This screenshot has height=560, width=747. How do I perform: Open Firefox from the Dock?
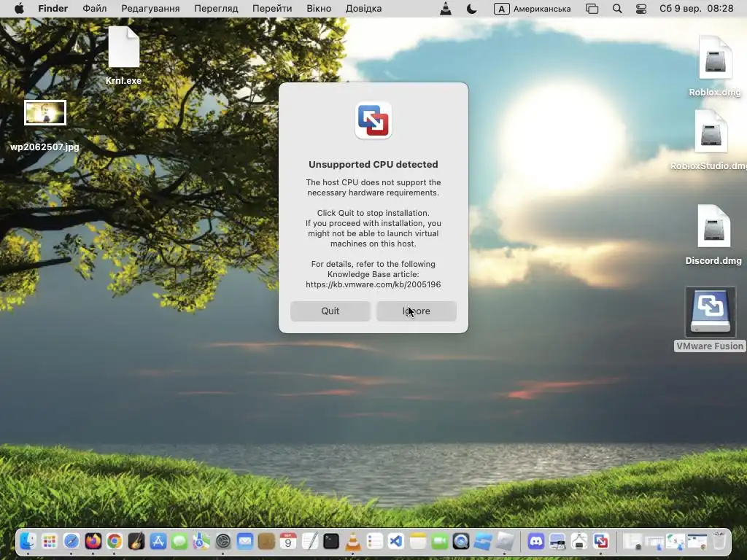93,542
